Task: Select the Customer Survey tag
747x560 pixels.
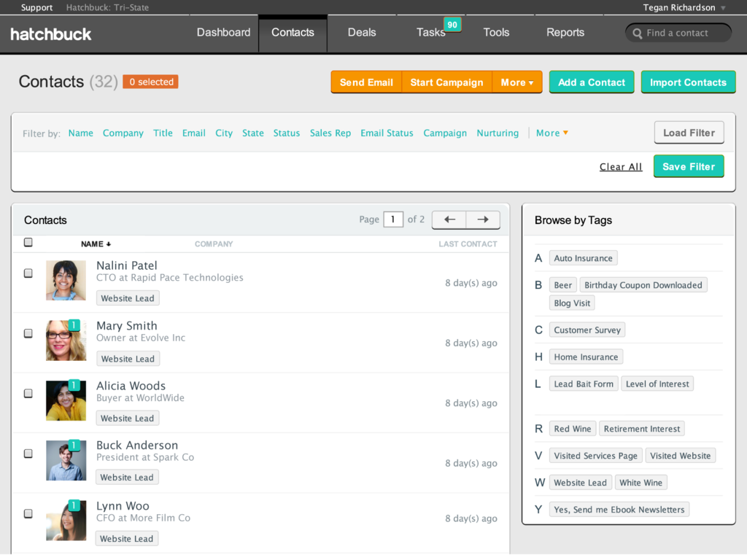Action: click(x=587, y=330)
